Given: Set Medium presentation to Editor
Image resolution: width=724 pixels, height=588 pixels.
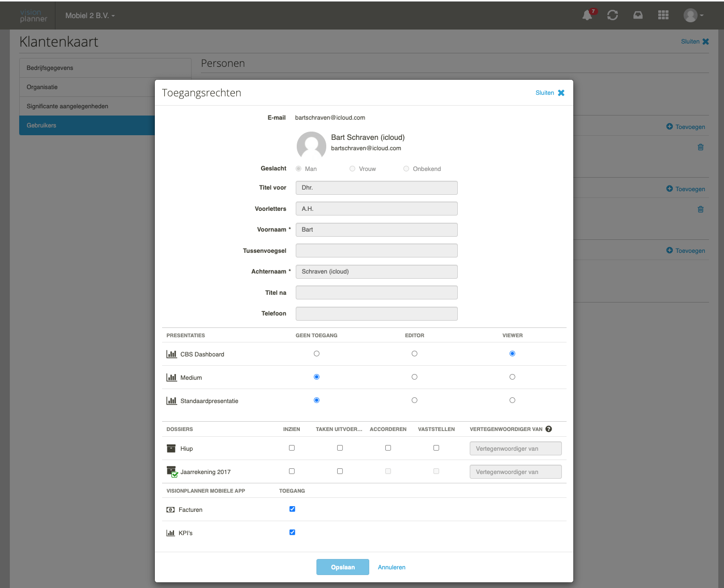Looking at the screenshot, I should [414, 377].
